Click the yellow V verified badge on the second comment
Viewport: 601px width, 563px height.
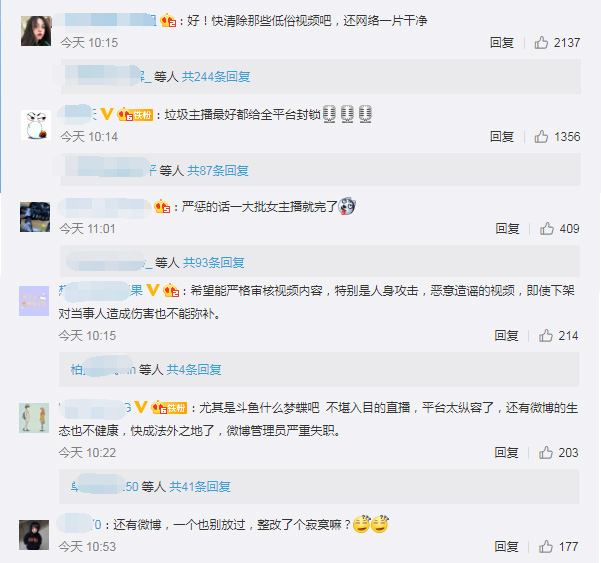click(x=107, y=114)
